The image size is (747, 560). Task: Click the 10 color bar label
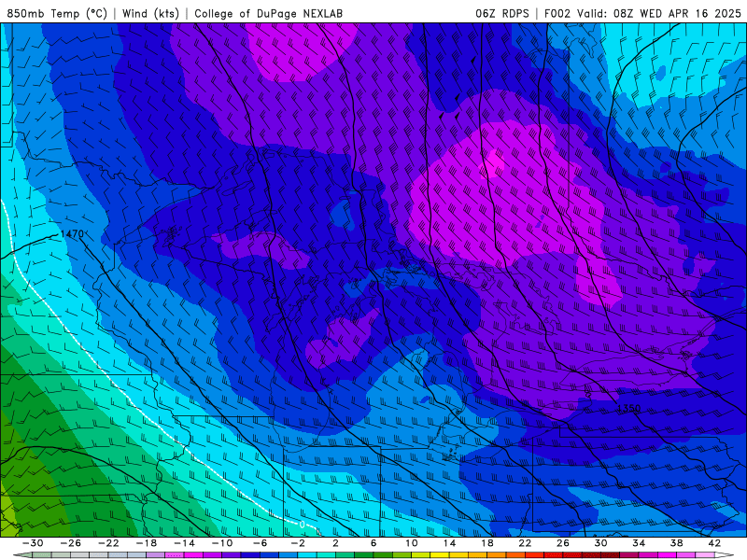pos(412,543)
